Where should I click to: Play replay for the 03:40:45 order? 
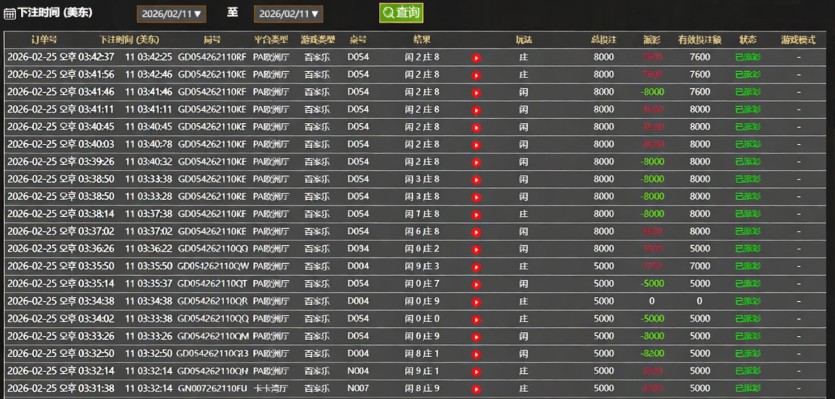pyautogui.click(x=476, y=128)
